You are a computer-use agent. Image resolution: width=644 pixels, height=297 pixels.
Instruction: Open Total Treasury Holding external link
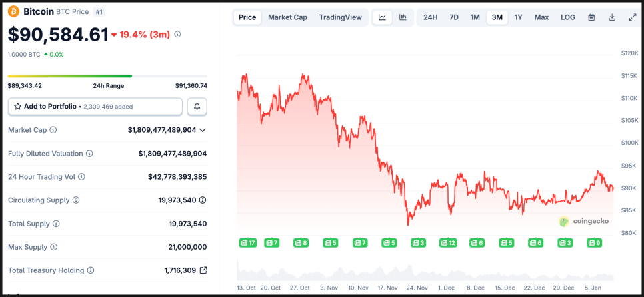click(203, 270)
